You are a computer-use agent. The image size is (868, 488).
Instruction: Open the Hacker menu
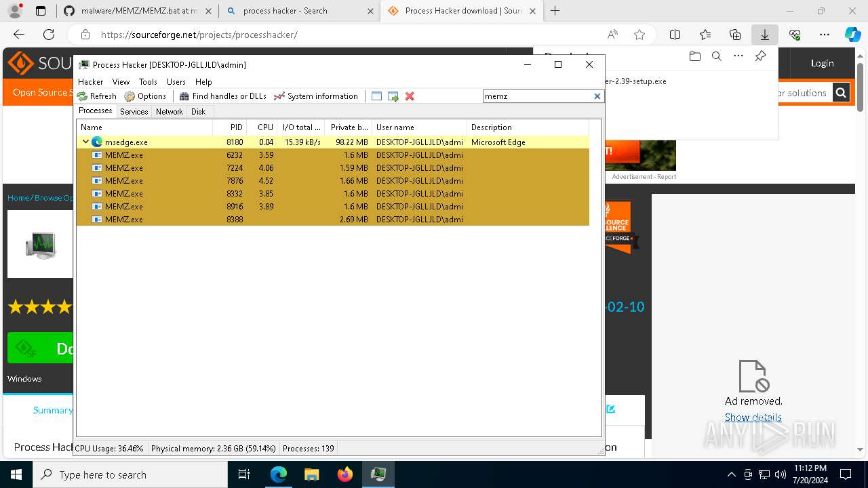tap(91, 81)
